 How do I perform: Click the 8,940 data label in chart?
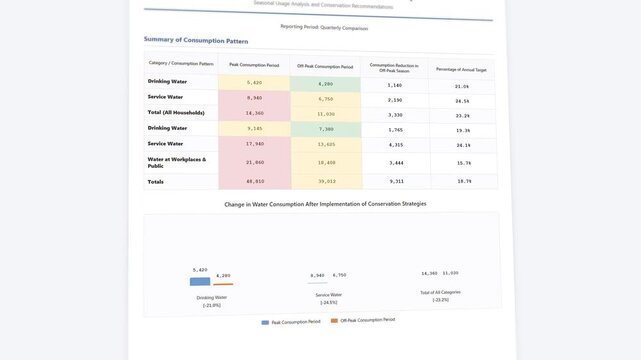coord(317,276)
